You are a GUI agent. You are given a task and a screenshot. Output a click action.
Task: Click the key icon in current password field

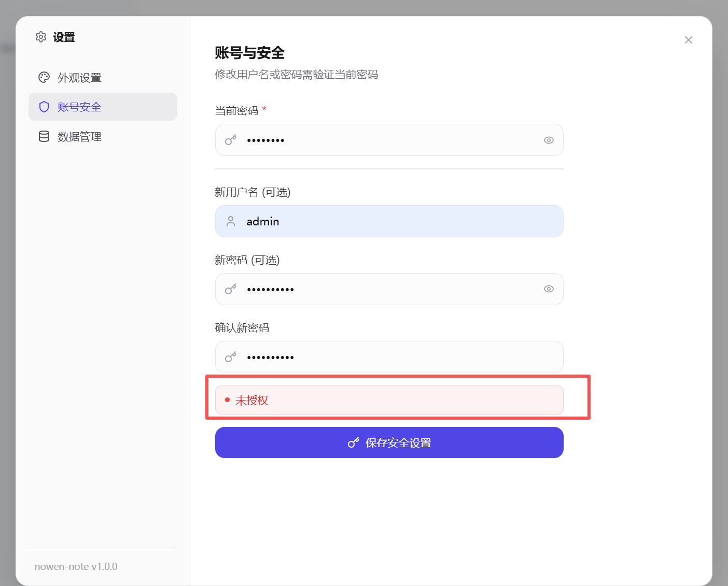coord(231,140)
